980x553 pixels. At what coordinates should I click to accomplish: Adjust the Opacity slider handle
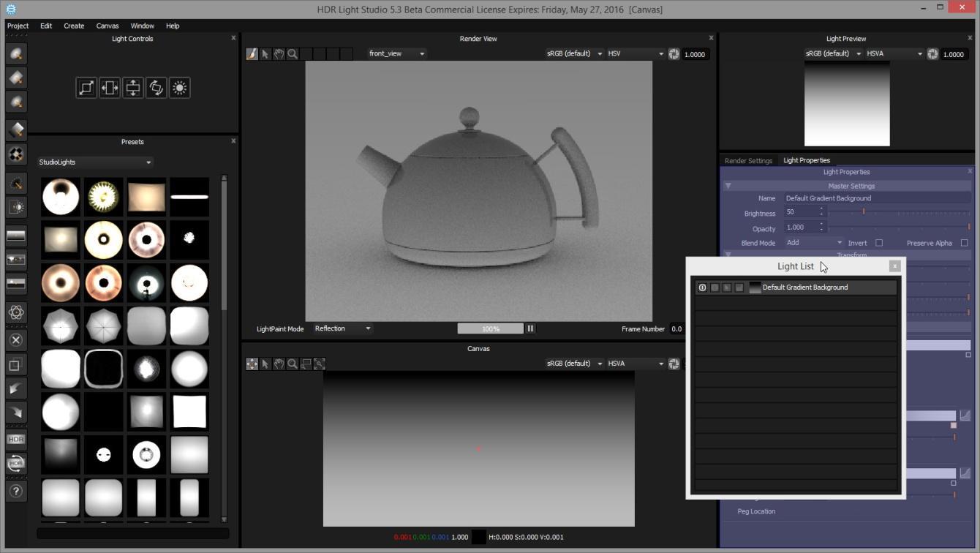969,227
